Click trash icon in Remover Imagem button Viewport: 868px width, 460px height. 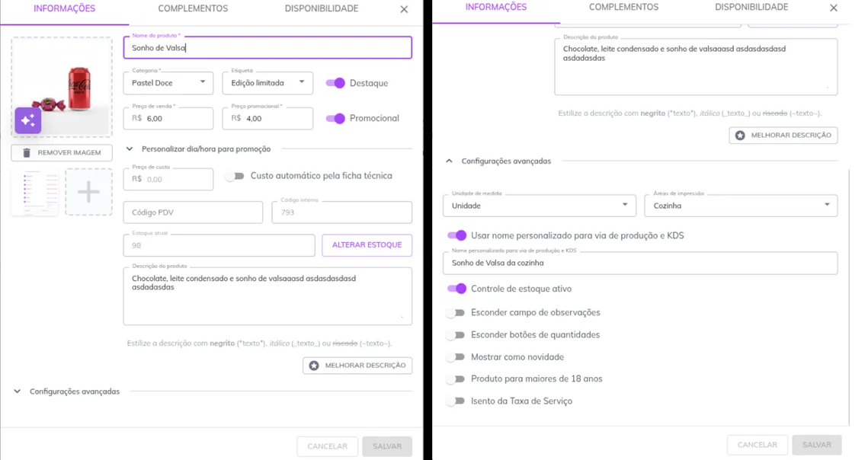coord(27,153)
